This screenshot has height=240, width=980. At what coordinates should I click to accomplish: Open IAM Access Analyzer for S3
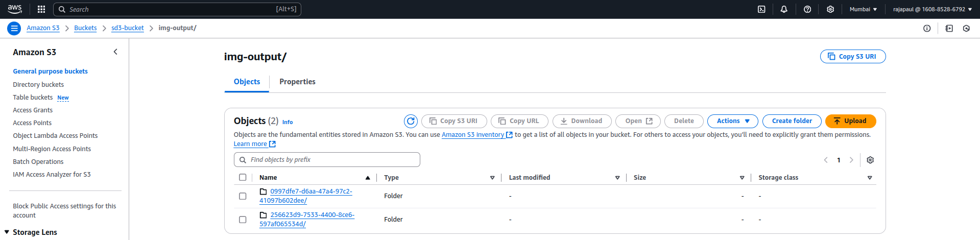pos(52,175)
